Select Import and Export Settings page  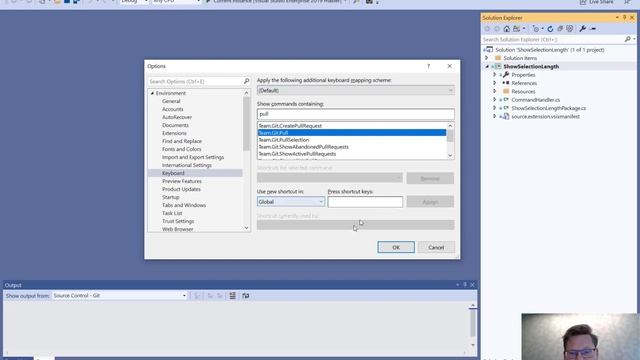point(193,157)
